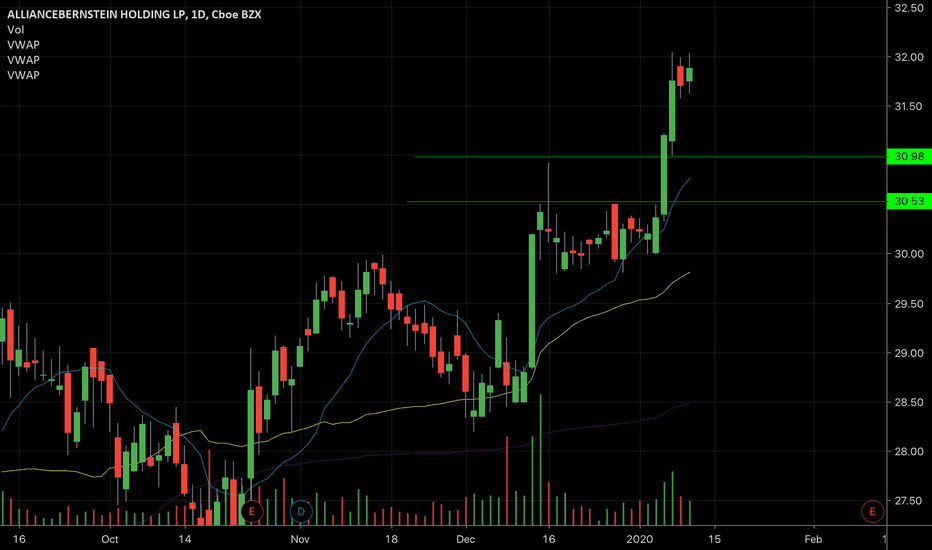The height and width of the screenshot is (550, 932).
Task: Click the Nov date axis label
Action: click(300, 539)
